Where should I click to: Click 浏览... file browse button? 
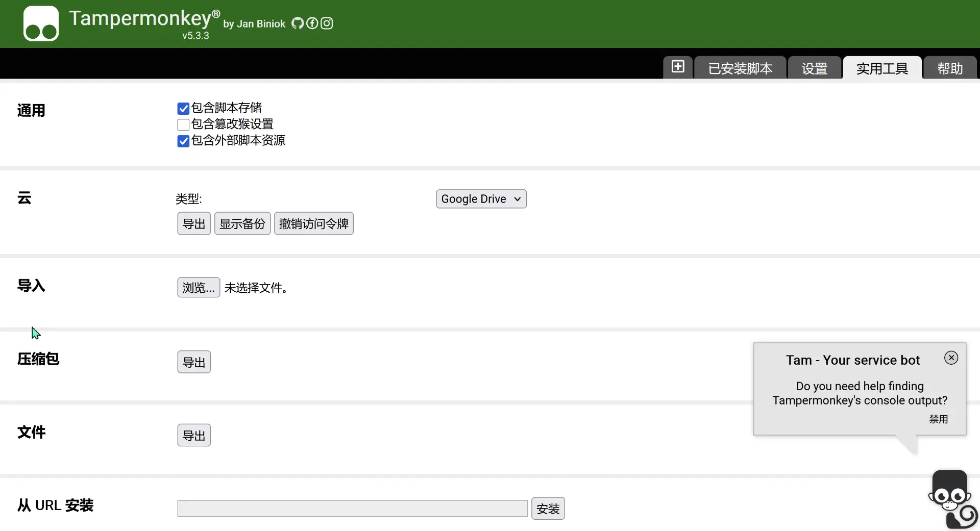coord(199,287)
